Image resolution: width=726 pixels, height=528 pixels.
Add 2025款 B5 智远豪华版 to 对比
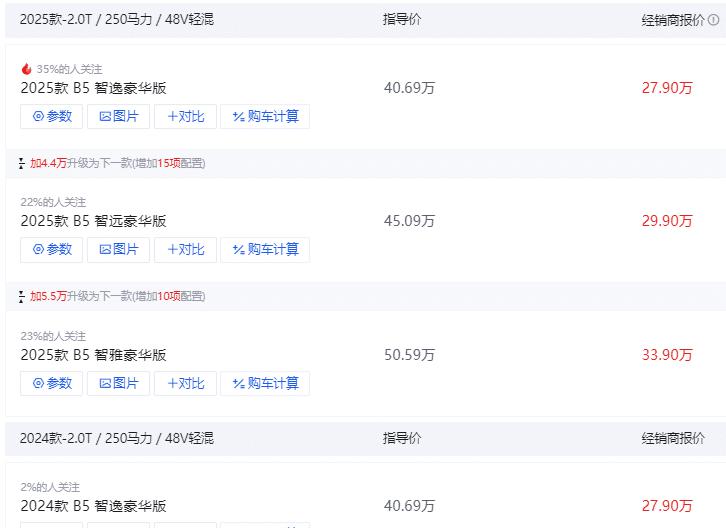(185, 250)
